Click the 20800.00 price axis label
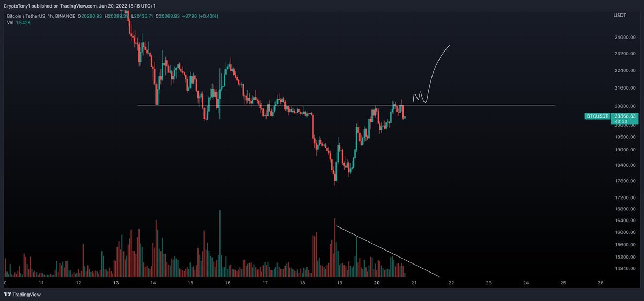This screenshot has height=301, width=644. tap(626, 105)
